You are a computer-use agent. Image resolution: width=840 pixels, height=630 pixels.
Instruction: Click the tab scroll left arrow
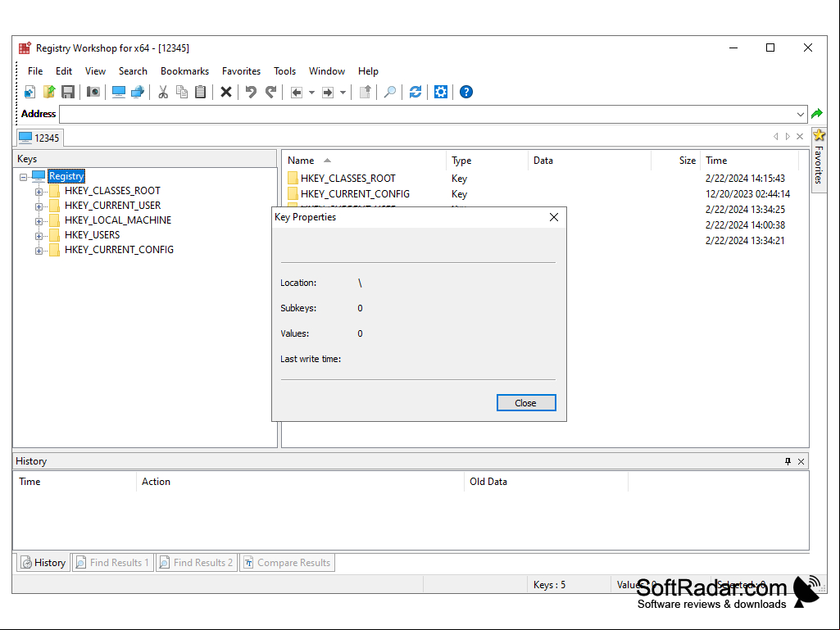tap(776, 137)
